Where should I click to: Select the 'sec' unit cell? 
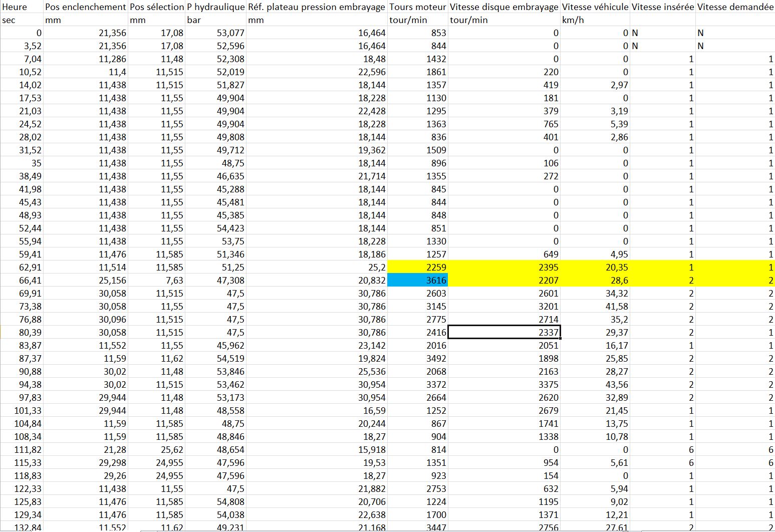(22, 20)
